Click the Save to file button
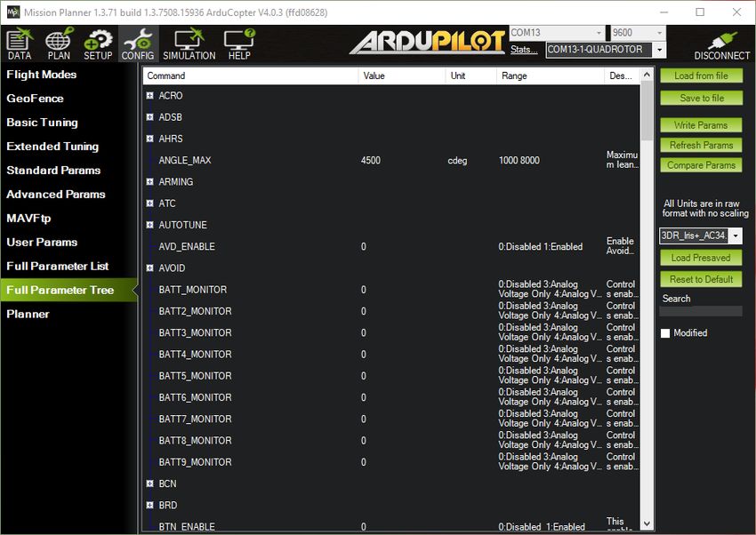 701,98
